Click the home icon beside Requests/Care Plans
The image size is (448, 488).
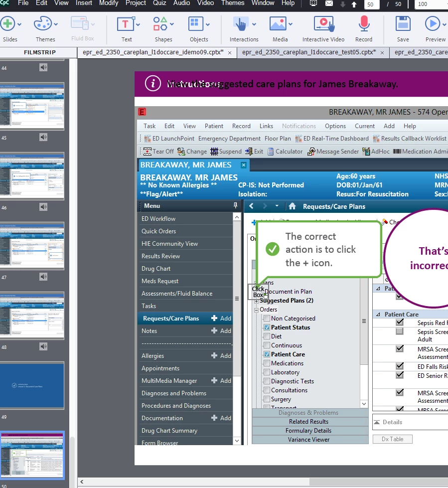point(292,206)
